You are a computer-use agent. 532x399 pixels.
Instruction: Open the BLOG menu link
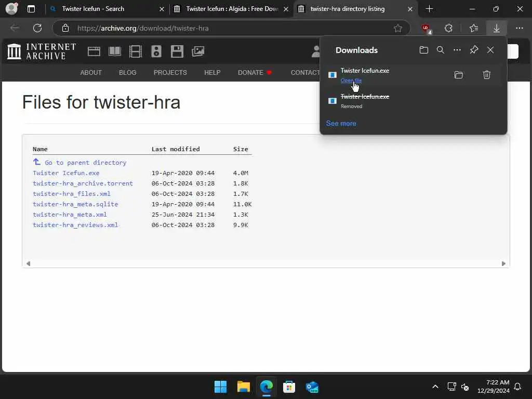coord(128,73)
